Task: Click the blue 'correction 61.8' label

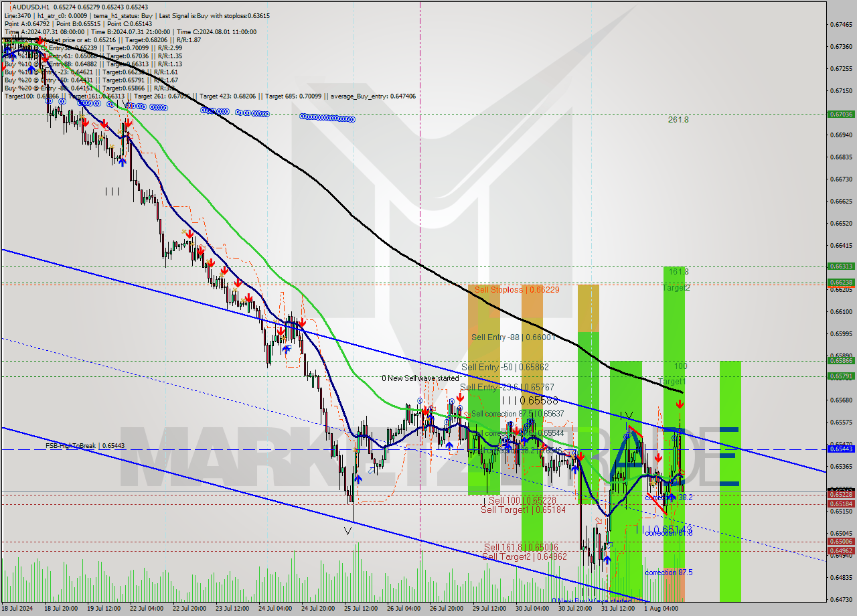Action: pyautogui.click(x=669, y=532)
